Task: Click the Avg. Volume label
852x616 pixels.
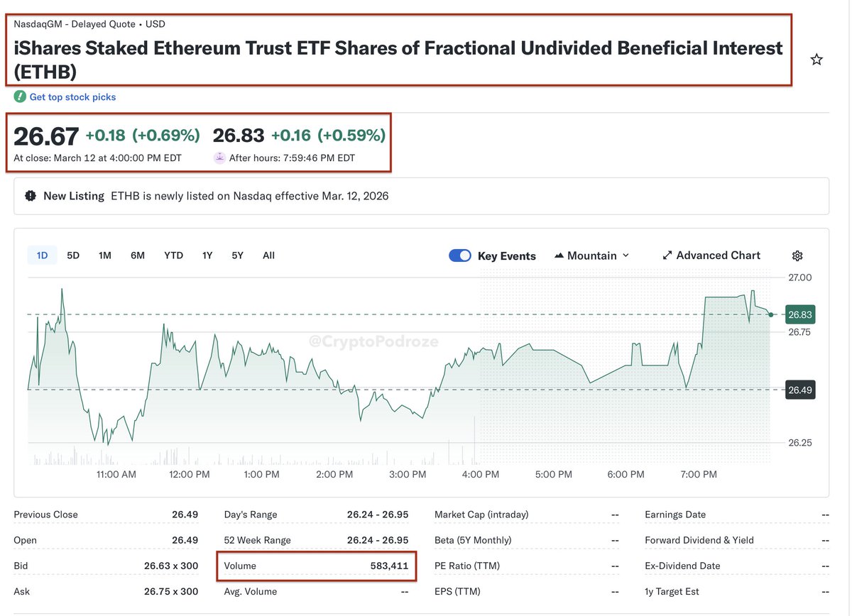Action: (x=251, y=591)
